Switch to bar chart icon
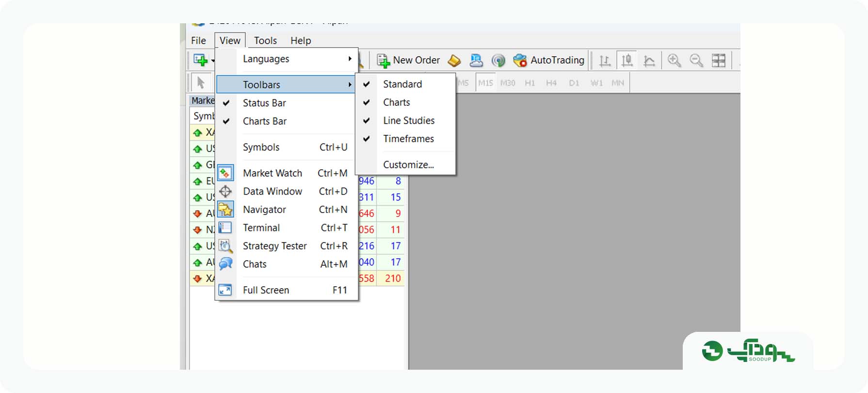The width and height of the screenshot is (868, 393). coord(605,61)
